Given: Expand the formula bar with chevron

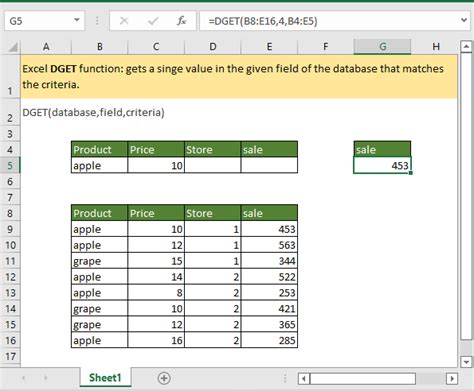Looking at the screenshot, I should 464,20.
